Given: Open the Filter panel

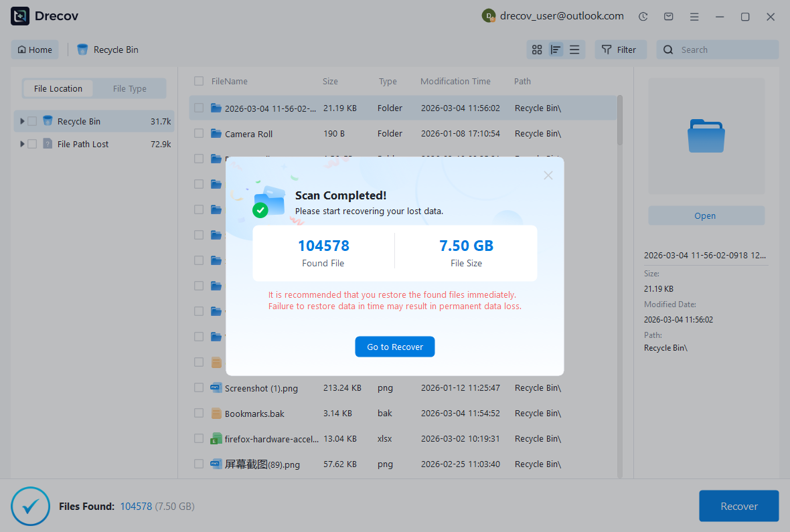Looking at the screenshot, I should click(x=621, y=50).
